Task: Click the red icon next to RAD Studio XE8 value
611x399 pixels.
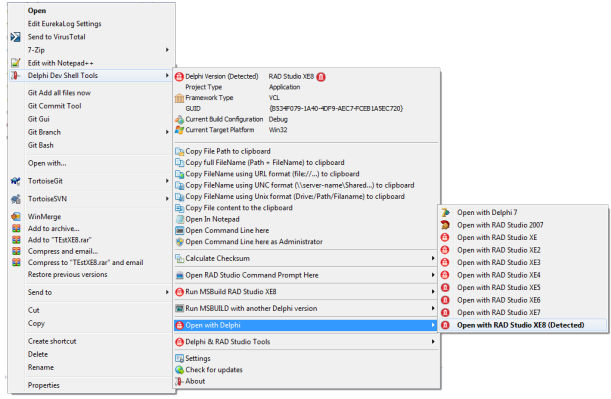Action: 321,76
